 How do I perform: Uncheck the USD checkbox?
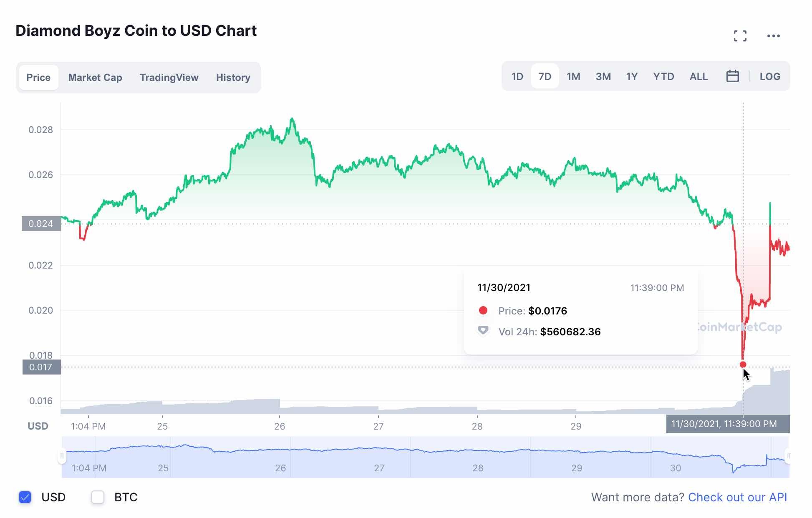[25, 497]
